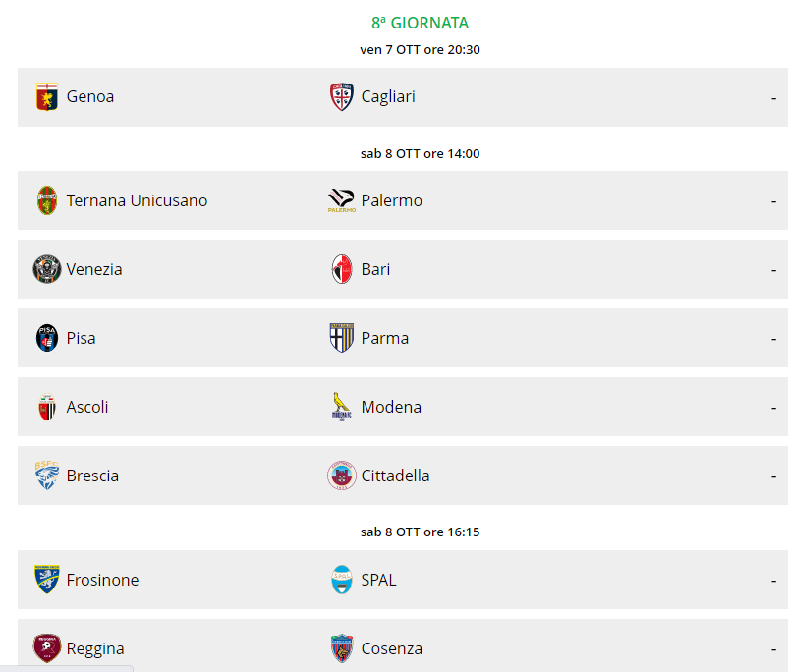Open the Cosenza team name
This screenshot has width=788, height=672.
tap(391, 648)
